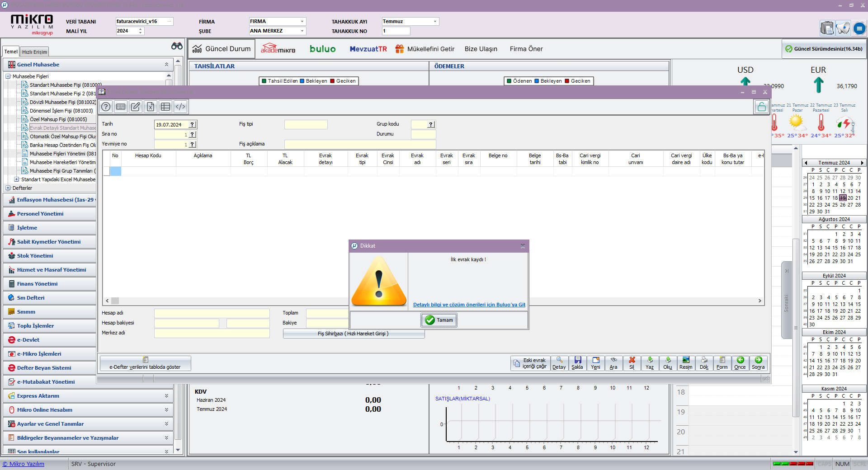Click the binoculars icon above sidebar
The image size is (868, 470).
click(177, 46)
